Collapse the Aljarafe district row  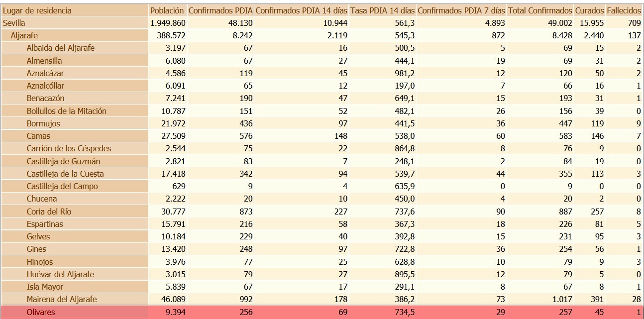point(24,35)
